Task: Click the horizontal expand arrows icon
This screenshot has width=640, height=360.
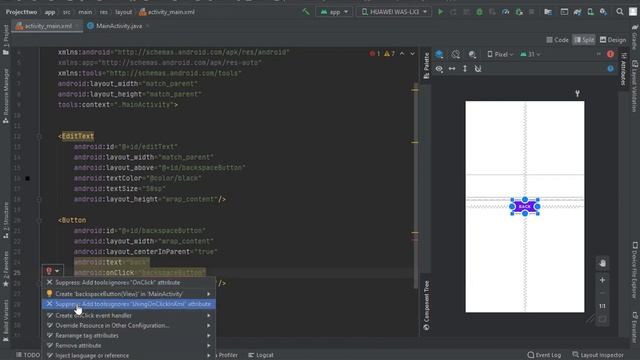Action: coord(452,69)
